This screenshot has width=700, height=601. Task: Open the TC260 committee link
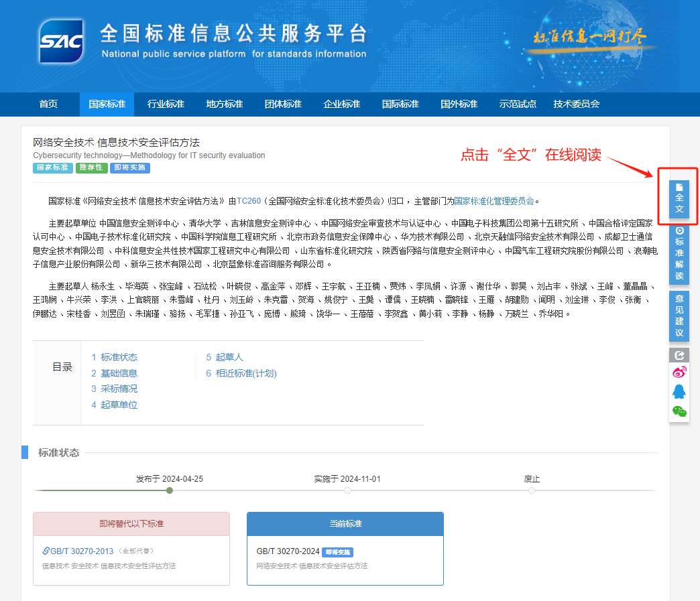tap(248, 200)
